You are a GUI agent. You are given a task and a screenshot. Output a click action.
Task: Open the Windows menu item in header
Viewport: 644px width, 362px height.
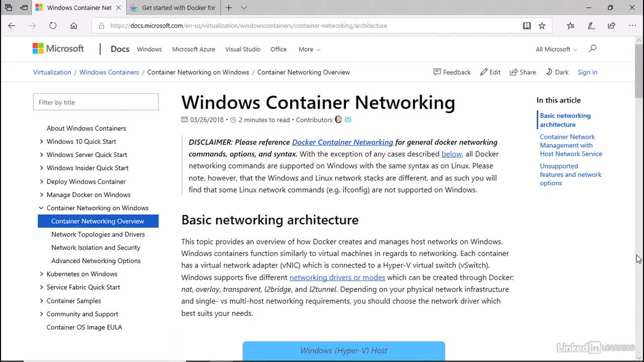pos(149,49)
